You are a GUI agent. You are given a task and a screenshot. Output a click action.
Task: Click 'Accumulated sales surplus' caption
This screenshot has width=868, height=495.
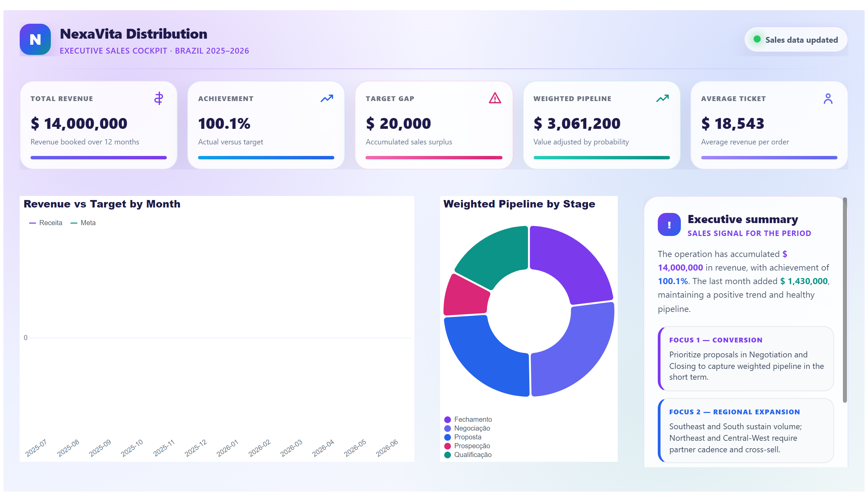coord(409,142)
